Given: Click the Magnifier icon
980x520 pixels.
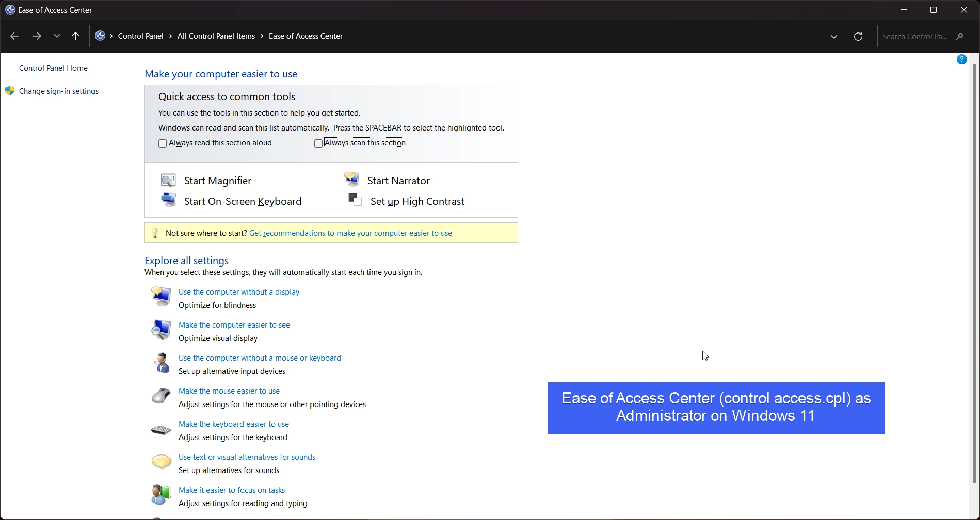Looking at the screenshot, I should [168, 180].
